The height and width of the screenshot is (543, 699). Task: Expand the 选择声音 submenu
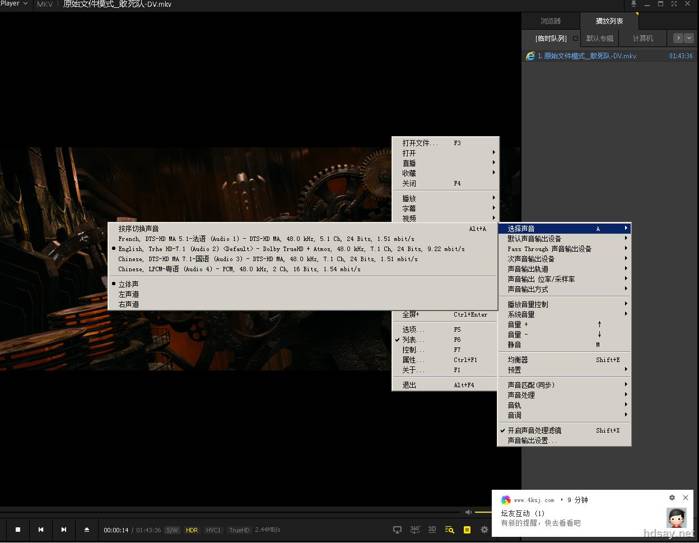[x=564, y=228]
